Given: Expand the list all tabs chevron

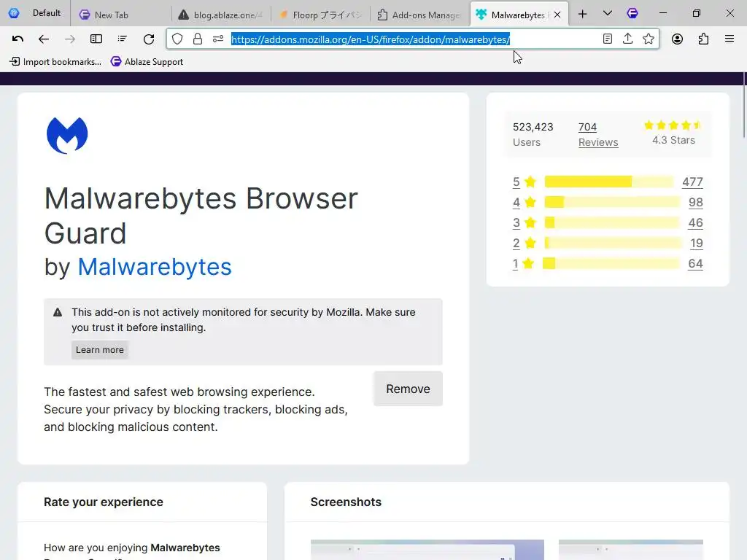Looking at the screenshot, I should coord(608,14).
